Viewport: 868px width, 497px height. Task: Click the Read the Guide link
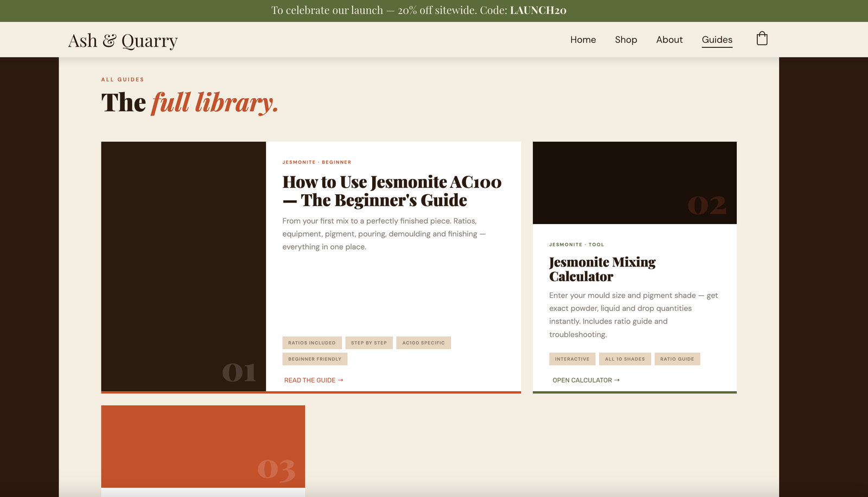click(314, 380)
